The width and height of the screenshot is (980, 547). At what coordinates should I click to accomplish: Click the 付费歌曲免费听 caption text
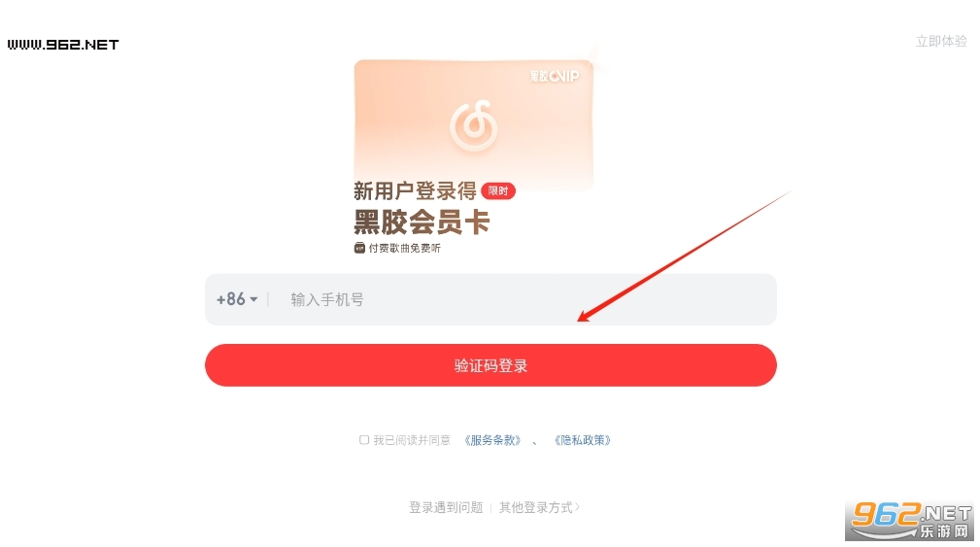click(404, 248)
